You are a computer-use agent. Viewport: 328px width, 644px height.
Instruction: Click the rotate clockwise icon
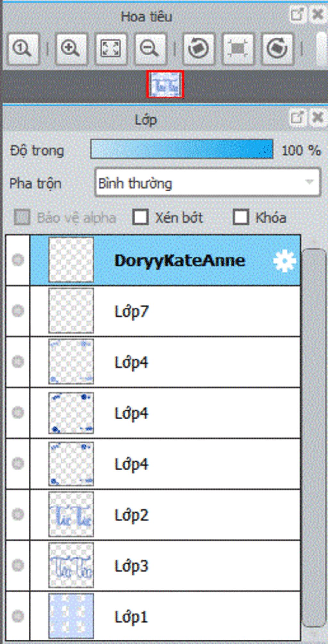click(x=277, y=49)
